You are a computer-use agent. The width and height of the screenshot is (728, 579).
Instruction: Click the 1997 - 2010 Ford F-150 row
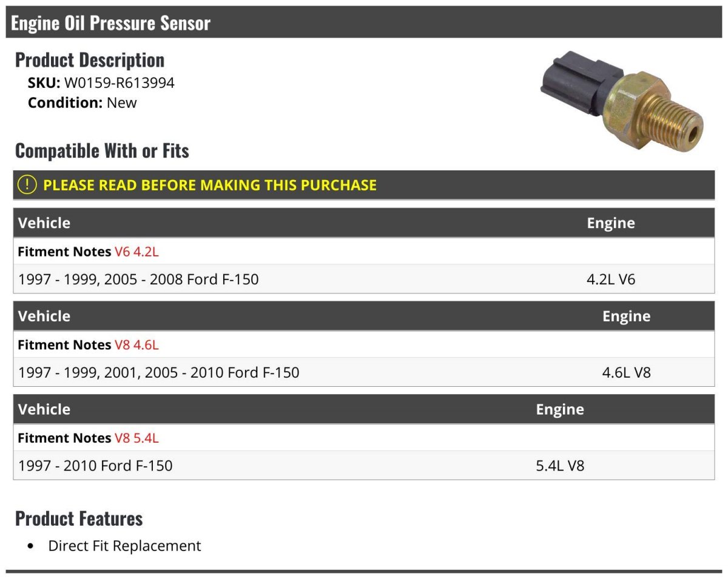click(x=364, y=466)
